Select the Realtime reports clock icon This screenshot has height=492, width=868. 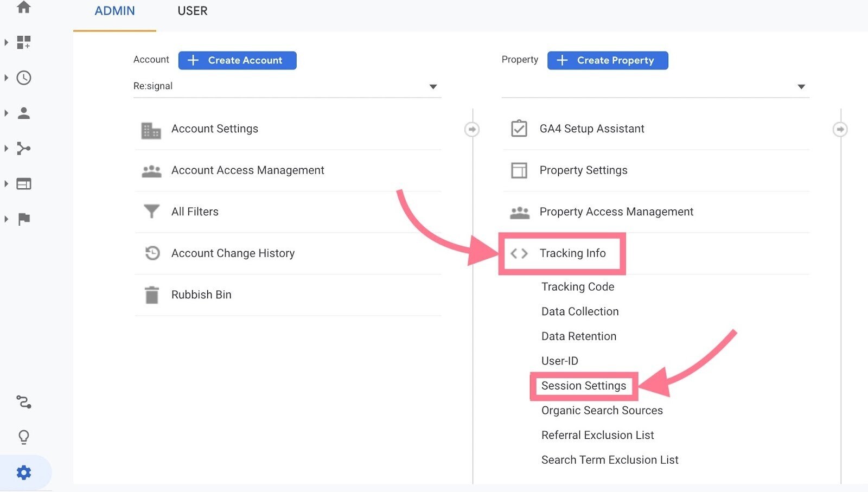23,78
